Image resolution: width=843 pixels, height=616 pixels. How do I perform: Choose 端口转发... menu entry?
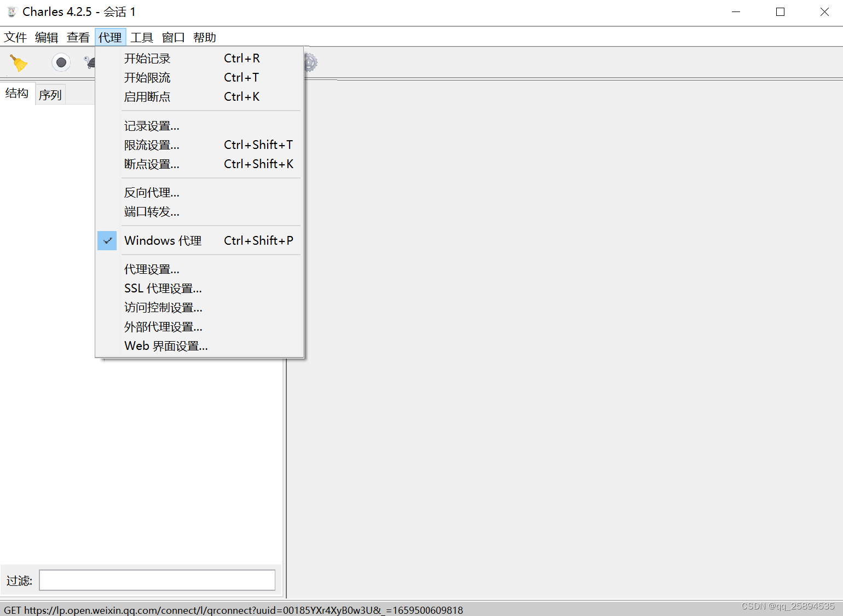[x=199, y=212]
